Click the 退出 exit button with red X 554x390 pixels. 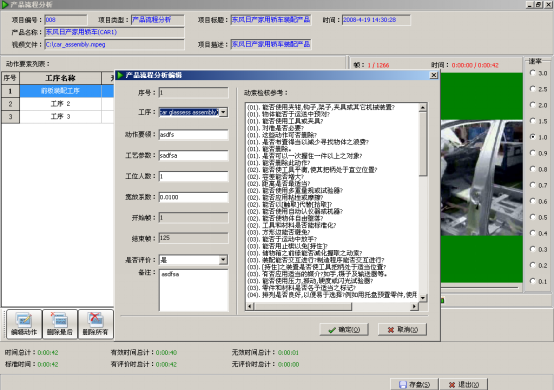(x=464, y=384)
